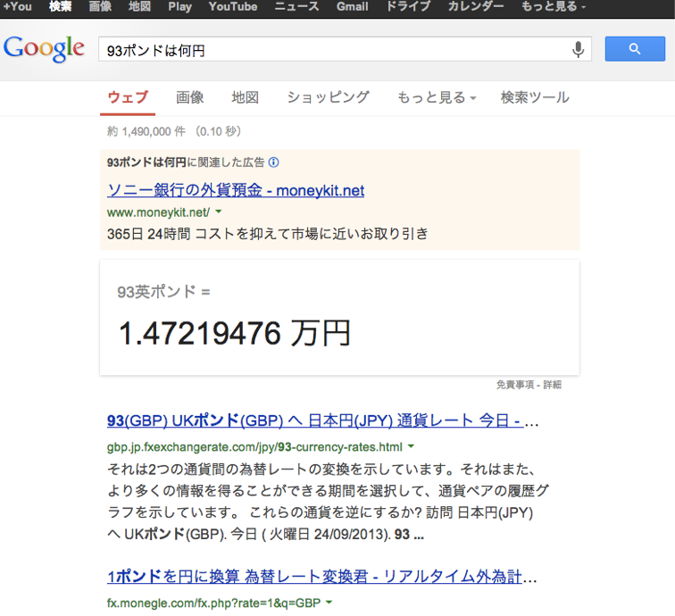Expand もっと見る dropdown in search tabs
The height and width of the screenshot is (616, 675).
(437, 97)
